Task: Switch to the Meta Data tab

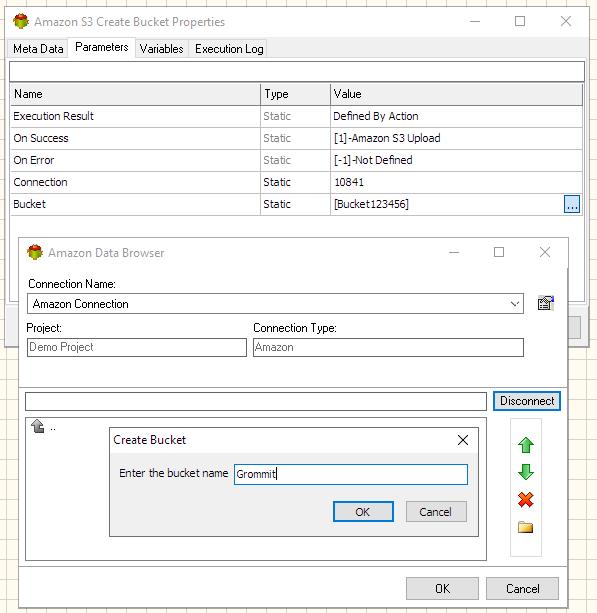Action: pos(38,49)
